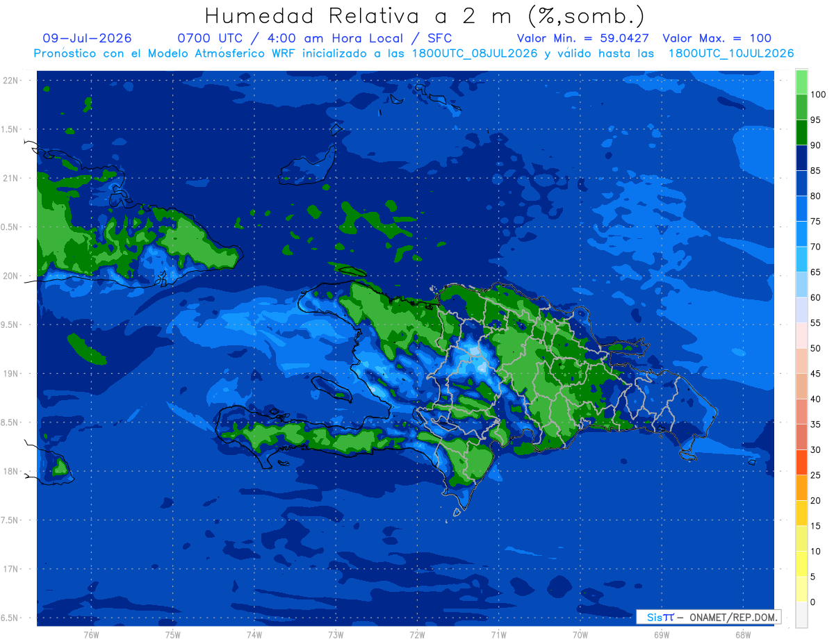This screenshot has width=834, height=644.
Task: Click the legend value label '90'
Action: (x=815, y=145)
